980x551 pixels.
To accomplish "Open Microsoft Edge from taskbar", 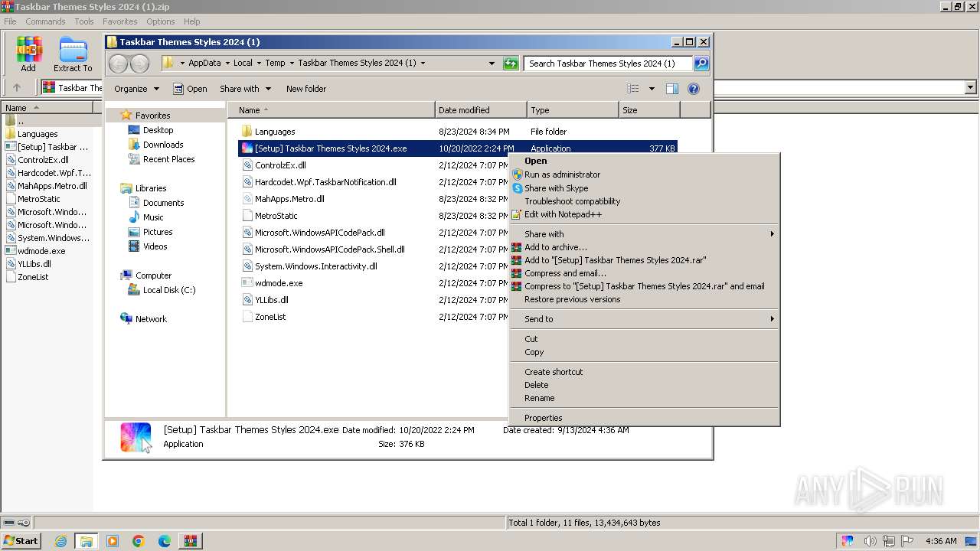I will click(165, 541).
